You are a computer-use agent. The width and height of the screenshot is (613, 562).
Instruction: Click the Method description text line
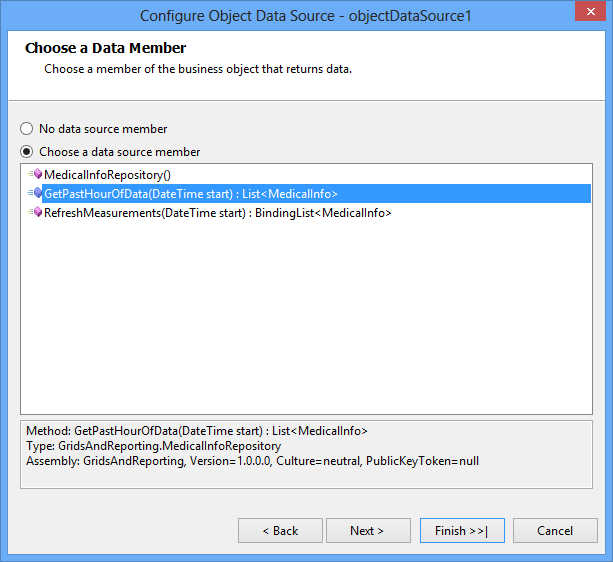[197, 431]
